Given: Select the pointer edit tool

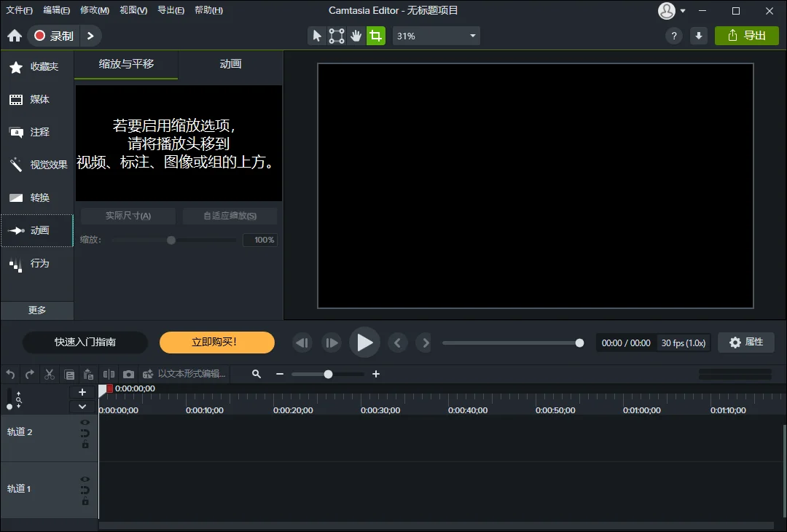Looking at the screenshot, I should point(317,36).
